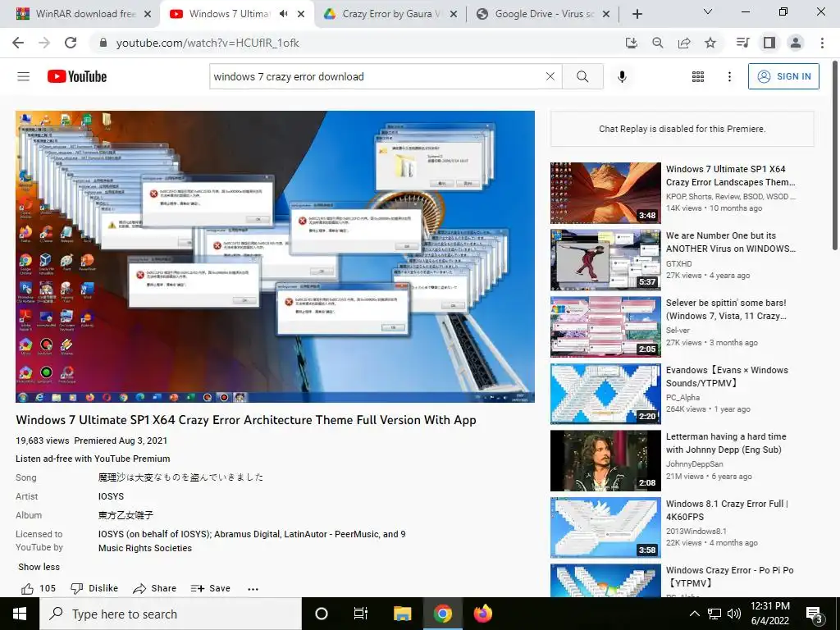Mute the YouTube tab audio icon
840x630 pixels.
coord(283,14)
